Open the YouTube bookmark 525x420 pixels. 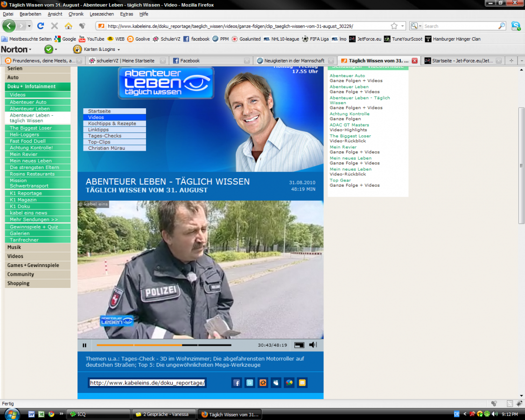pyautogui.click(x=91, y=39)
